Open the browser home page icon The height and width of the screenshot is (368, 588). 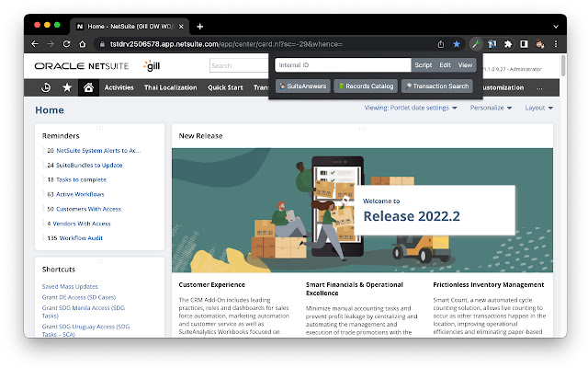tap(83, 44)
